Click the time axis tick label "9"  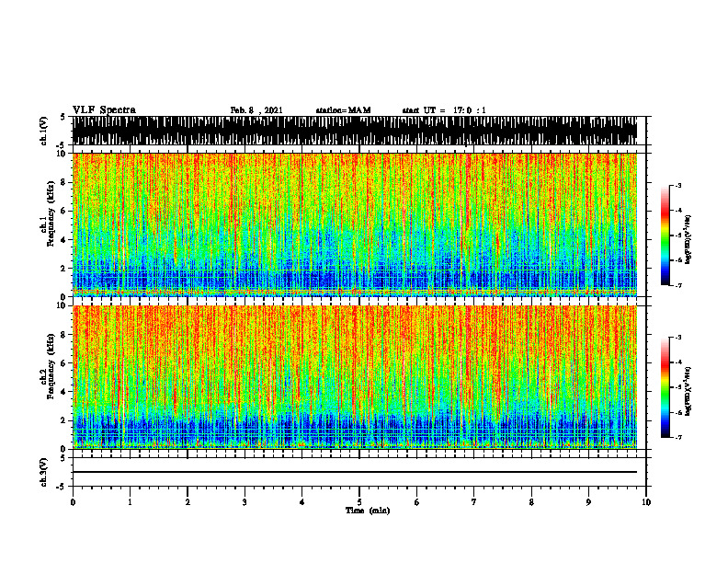click(x=588, y=502)
